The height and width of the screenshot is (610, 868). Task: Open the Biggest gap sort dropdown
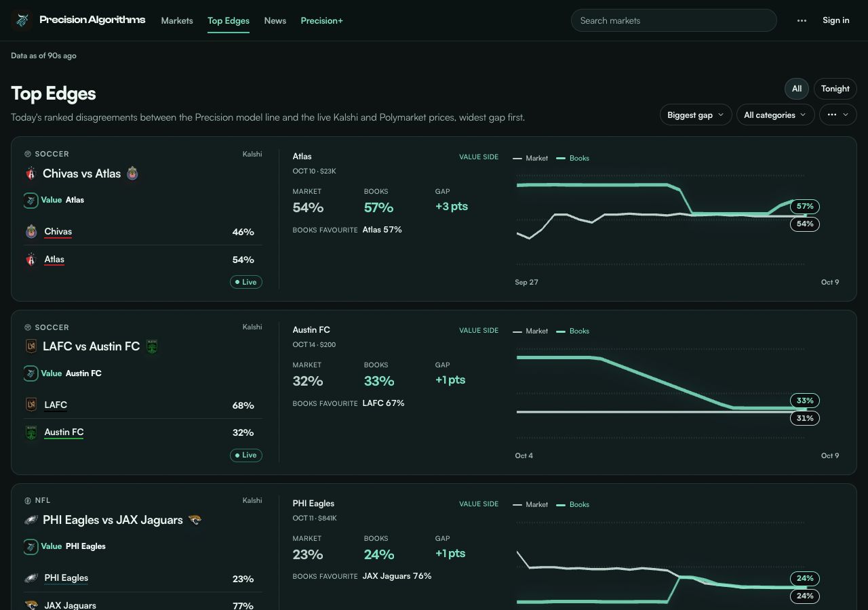coord(696,115)
